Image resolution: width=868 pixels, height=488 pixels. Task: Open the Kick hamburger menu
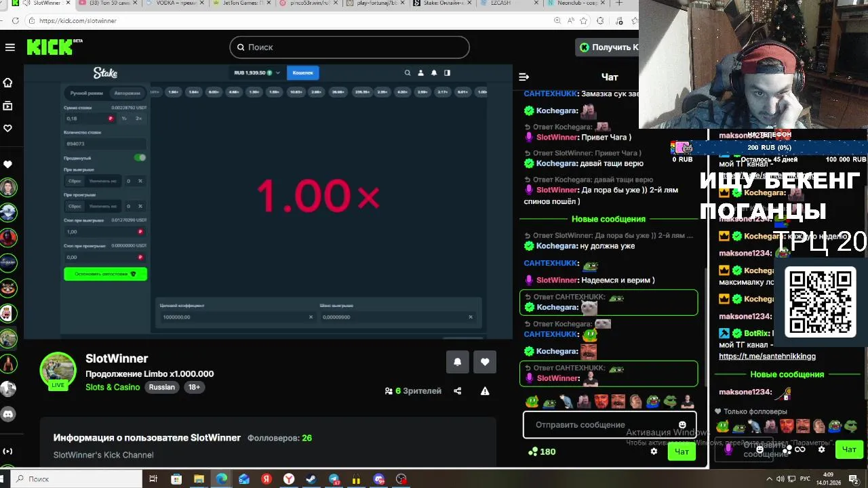click(x=9, y=47)
